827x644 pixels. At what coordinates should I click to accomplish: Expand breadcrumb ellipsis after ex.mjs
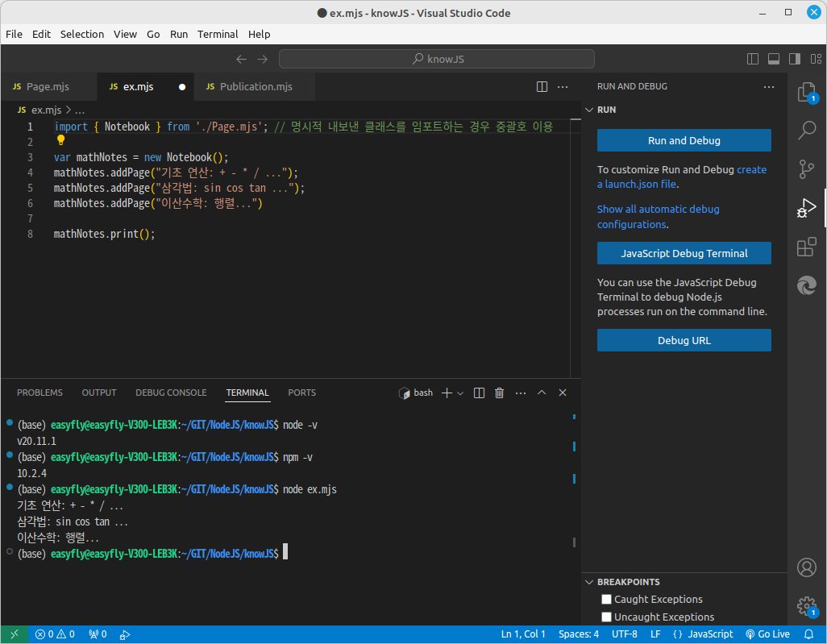pos(80,110)
